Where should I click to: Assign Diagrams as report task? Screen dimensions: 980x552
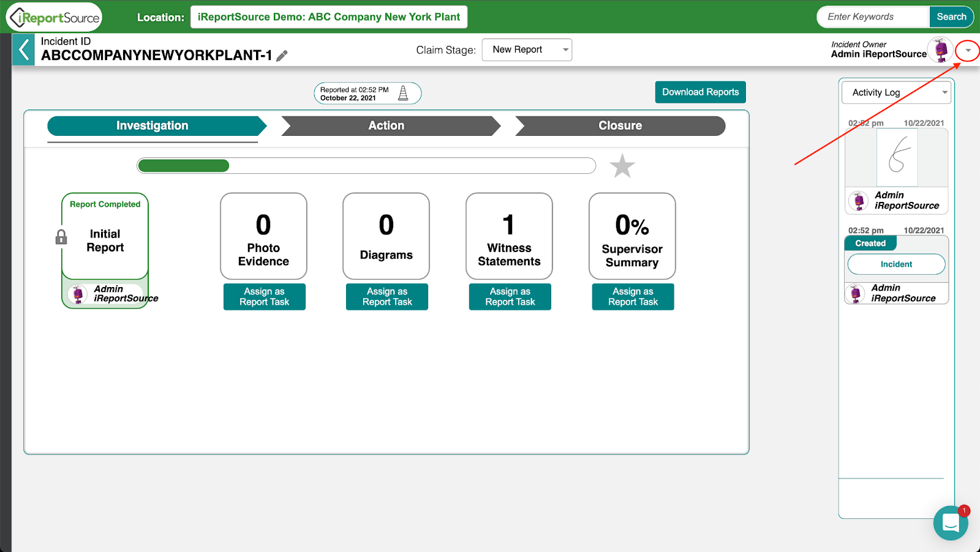pos(387,297)
